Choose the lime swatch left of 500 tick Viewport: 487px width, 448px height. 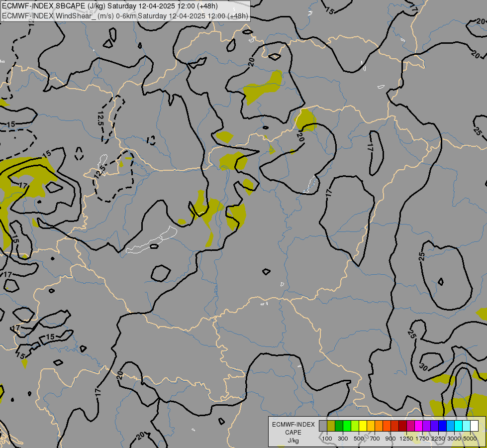point(355,426)
